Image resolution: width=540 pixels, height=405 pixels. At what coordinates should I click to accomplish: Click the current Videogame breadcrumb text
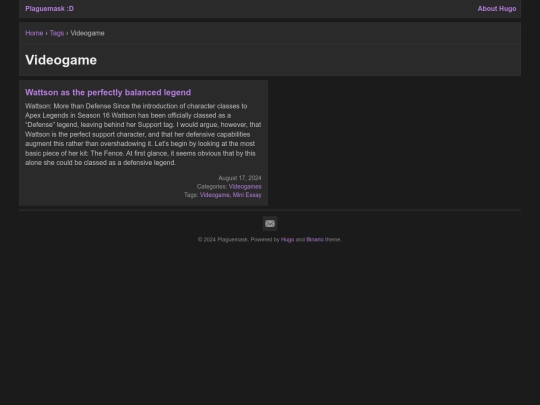point(87,33)
